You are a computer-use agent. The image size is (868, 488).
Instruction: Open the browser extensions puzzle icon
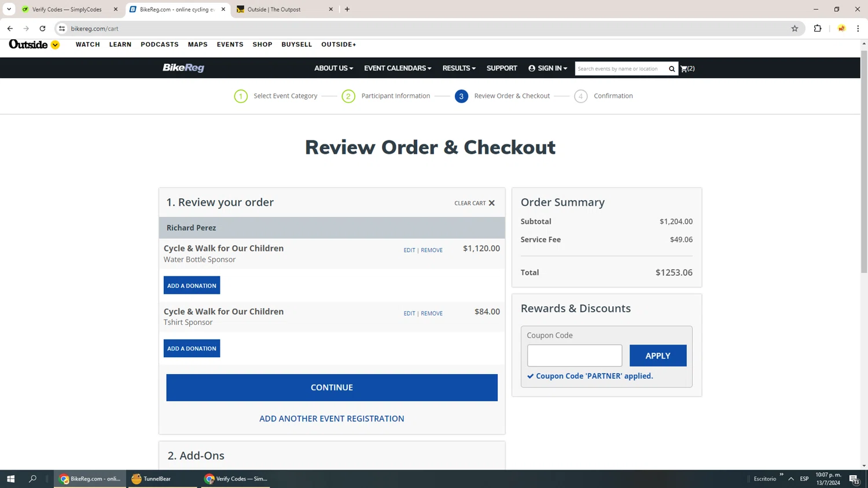(818, 28)
